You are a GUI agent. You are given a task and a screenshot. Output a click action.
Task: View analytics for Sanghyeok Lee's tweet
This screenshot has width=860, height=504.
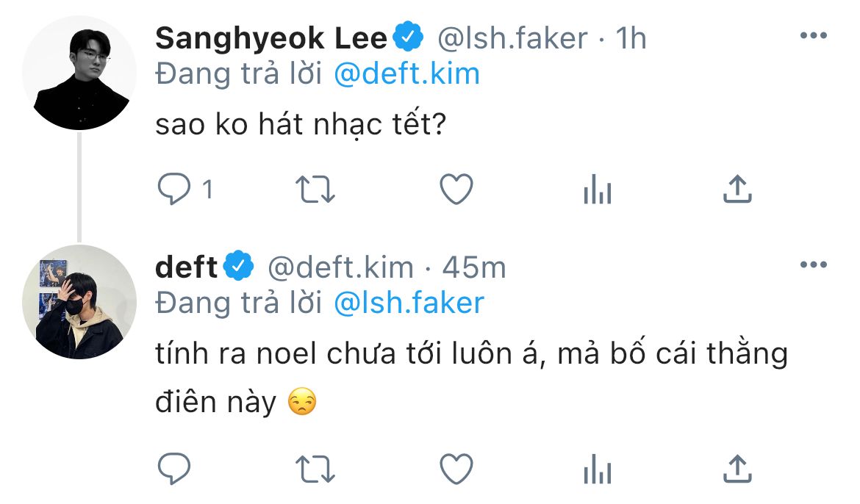coord(597,191)
